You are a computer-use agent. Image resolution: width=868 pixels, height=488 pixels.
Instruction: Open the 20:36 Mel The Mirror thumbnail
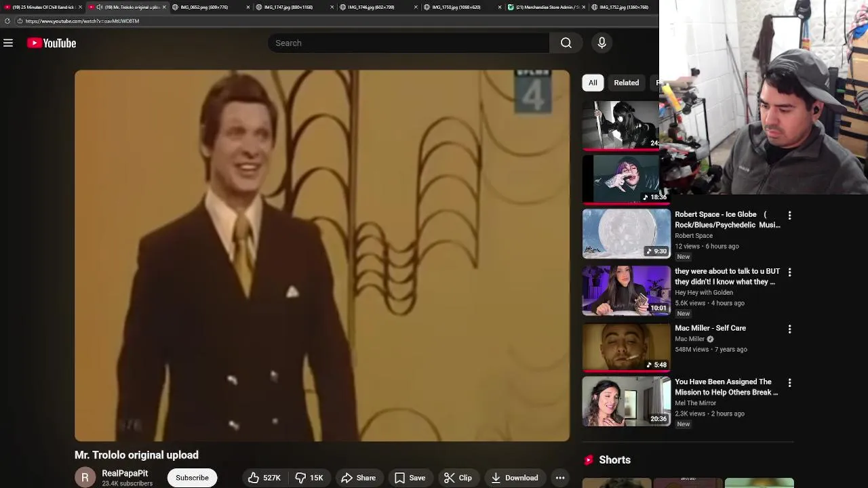pos(626,401)
